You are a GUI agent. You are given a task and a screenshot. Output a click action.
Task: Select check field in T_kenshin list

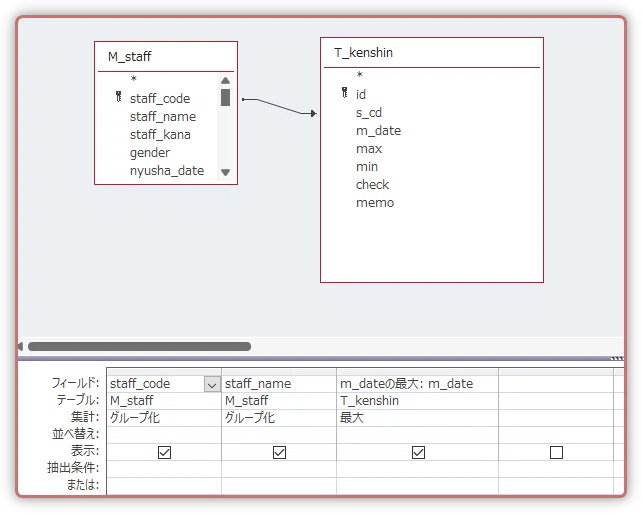click(372, 185)
